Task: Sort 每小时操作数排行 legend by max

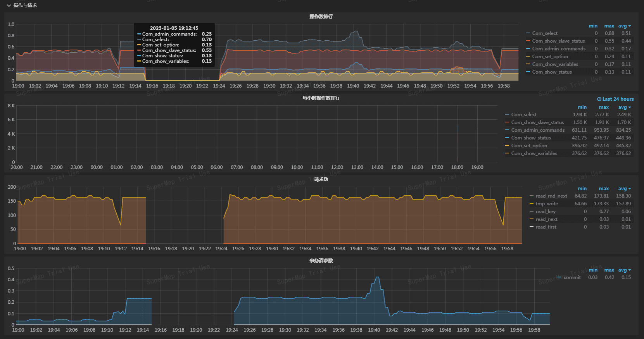Action: click(x=604, y=107)
